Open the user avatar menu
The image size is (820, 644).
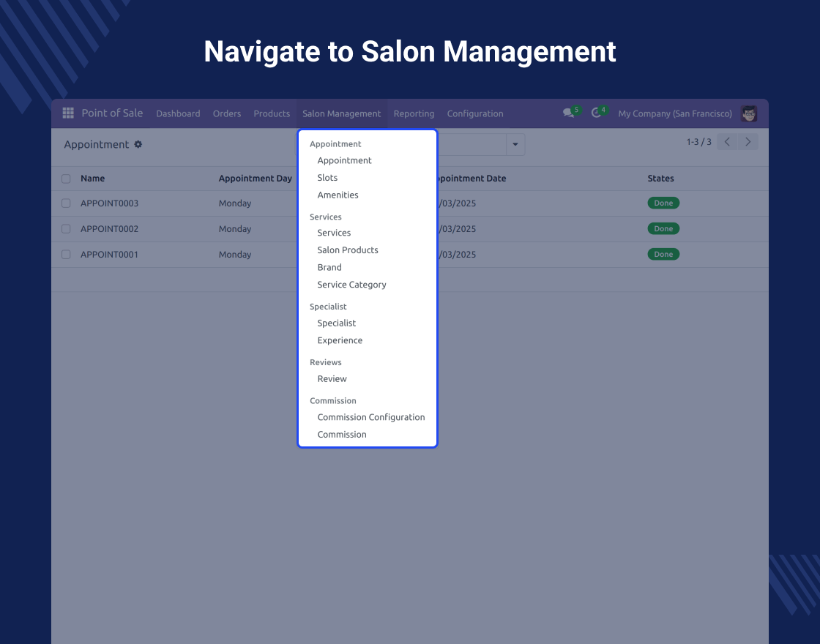click(749, 113)
